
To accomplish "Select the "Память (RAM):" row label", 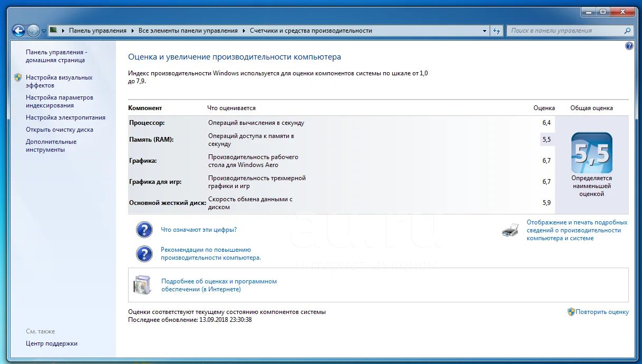I will tap(151, 140).
